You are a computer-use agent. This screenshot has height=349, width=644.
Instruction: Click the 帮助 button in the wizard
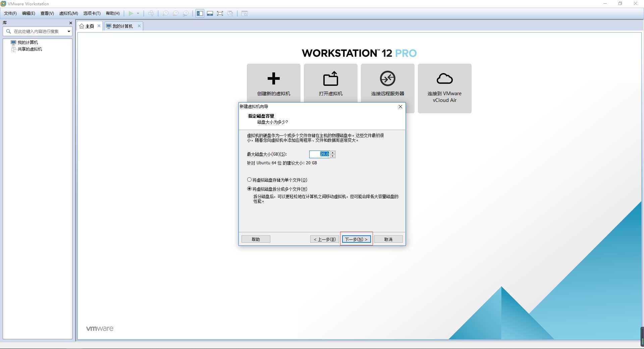coord(256,239)
